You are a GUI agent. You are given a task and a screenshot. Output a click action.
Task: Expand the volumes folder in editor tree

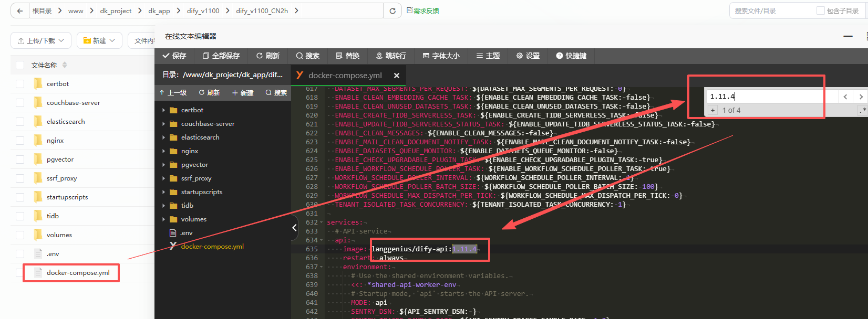tap(163, 219)
